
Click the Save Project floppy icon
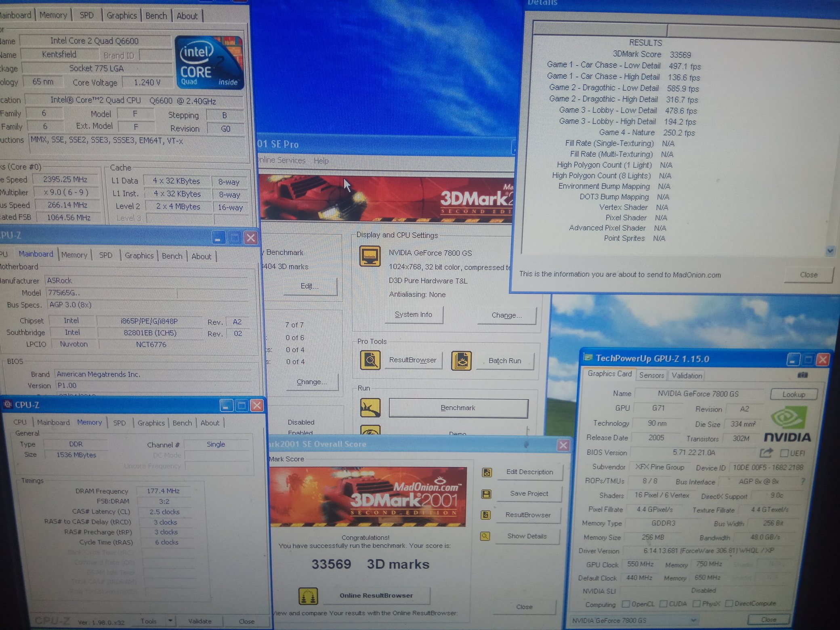pos(486,494)
